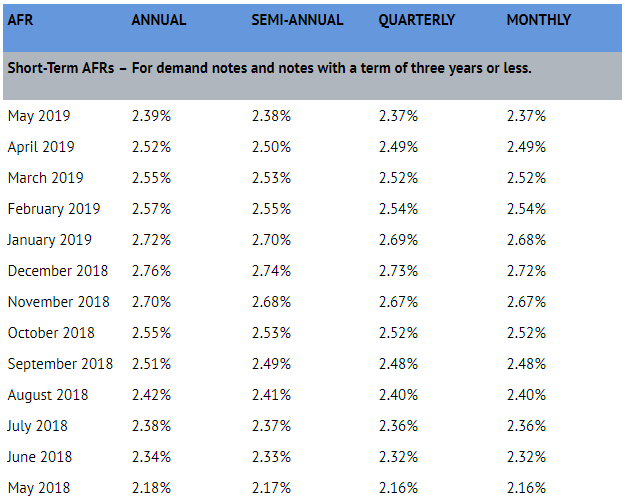Select the June 2018 row label
Viewport: 625px width, 503px height.
[x=39, y=457]
